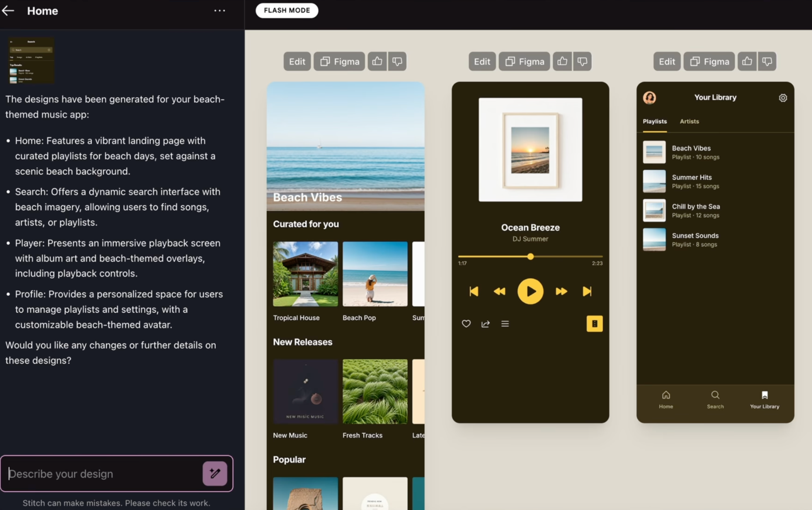Click the share icon in the player

[485, 324]
